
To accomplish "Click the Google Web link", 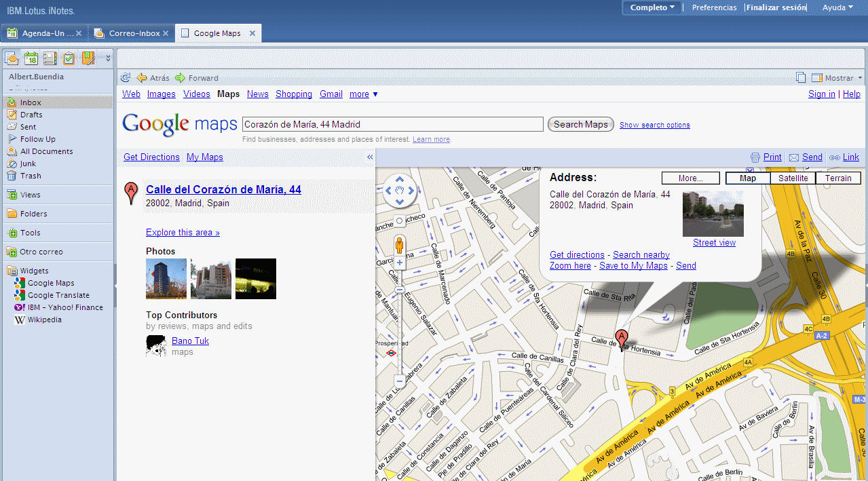I will pyautogui.click(x=131, y=94).
